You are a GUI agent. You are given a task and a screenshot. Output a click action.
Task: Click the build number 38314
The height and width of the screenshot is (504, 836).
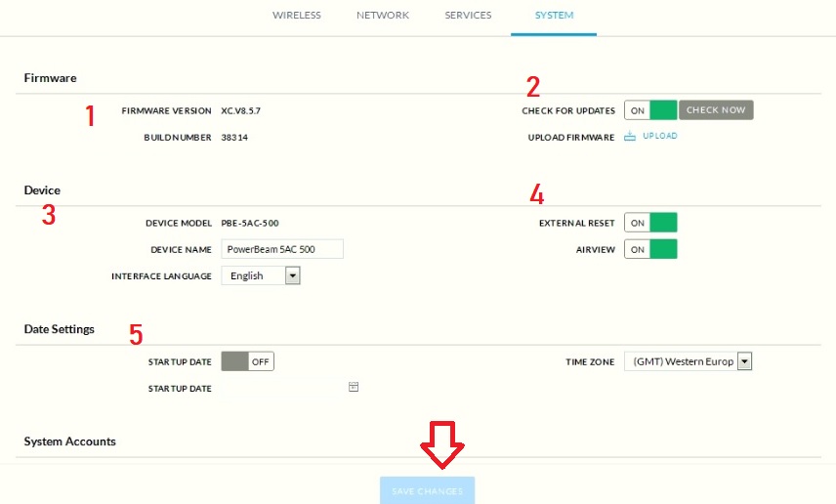[x=234, y=138]
